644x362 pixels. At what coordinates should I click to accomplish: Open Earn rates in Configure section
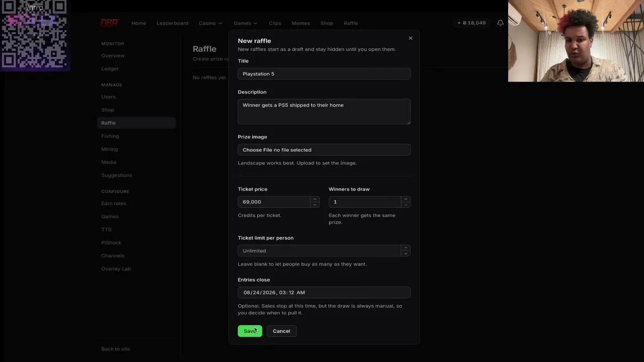pyautogui.click(x=114, y=204)
